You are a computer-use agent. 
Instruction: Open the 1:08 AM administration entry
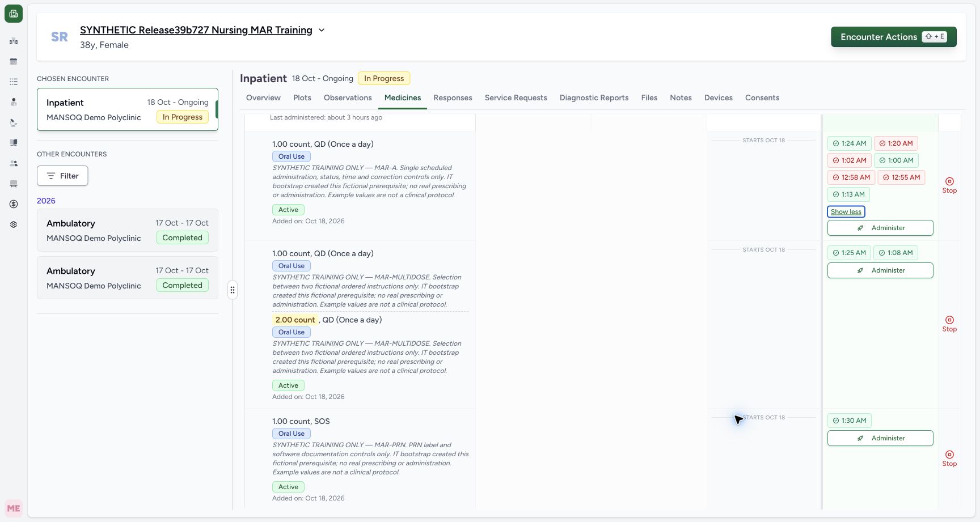click(895, 253)
